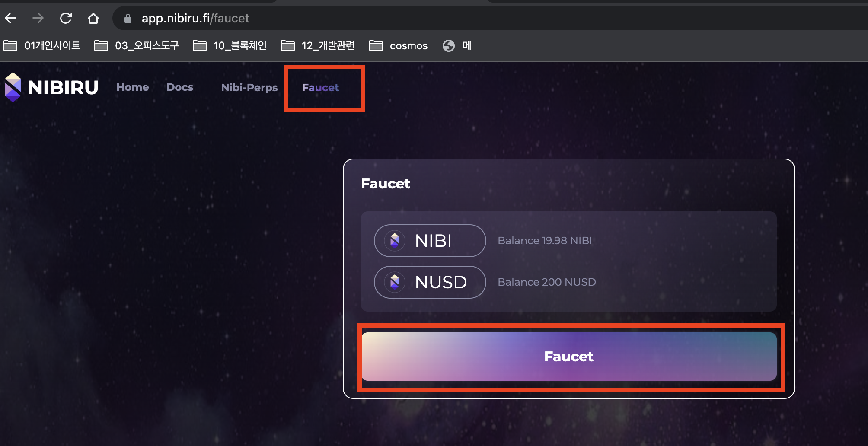
Task: Navigate to Home in the Nibiru navbar
Action: pos(133,87)
